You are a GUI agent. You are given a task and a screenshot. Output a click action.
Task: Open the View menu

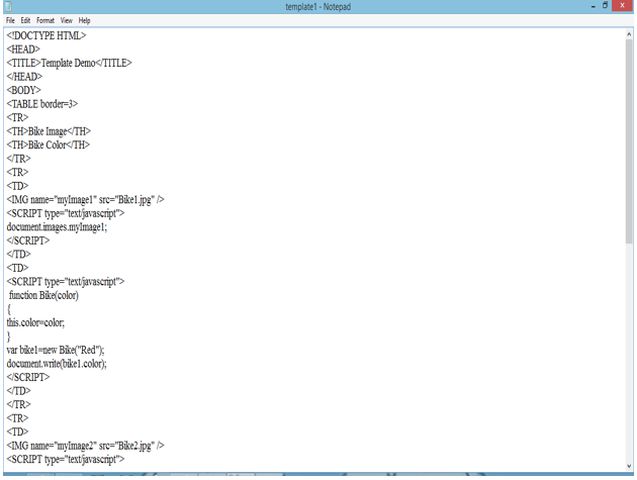click(66, 20)
